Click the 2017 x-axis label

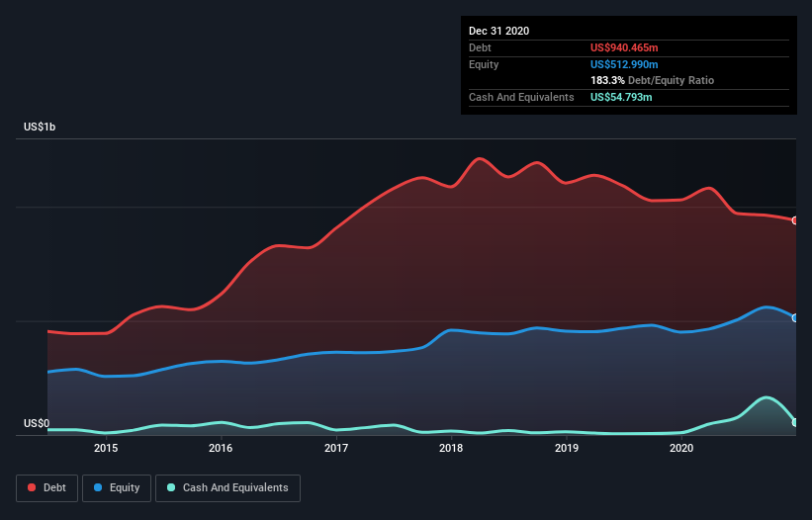336,448
